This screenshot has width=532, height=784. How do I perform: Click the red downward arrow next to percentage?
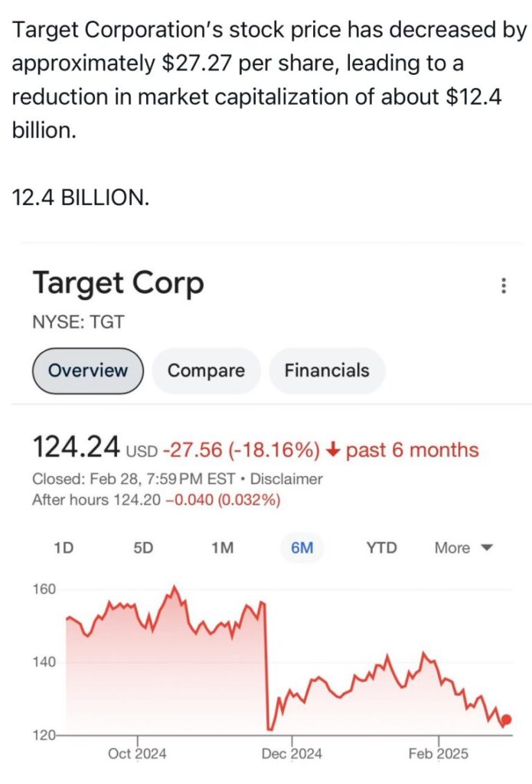pos(334,449)
